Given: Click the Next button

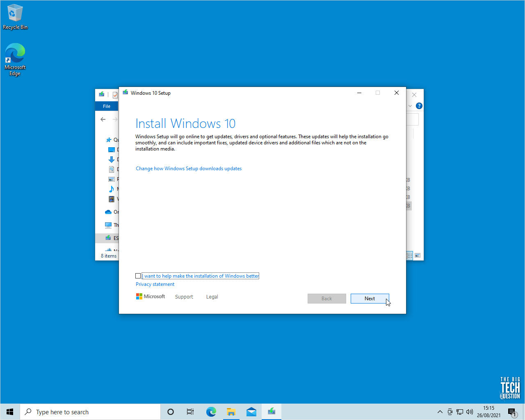Looking at the screenshot, I should point(370,299).
